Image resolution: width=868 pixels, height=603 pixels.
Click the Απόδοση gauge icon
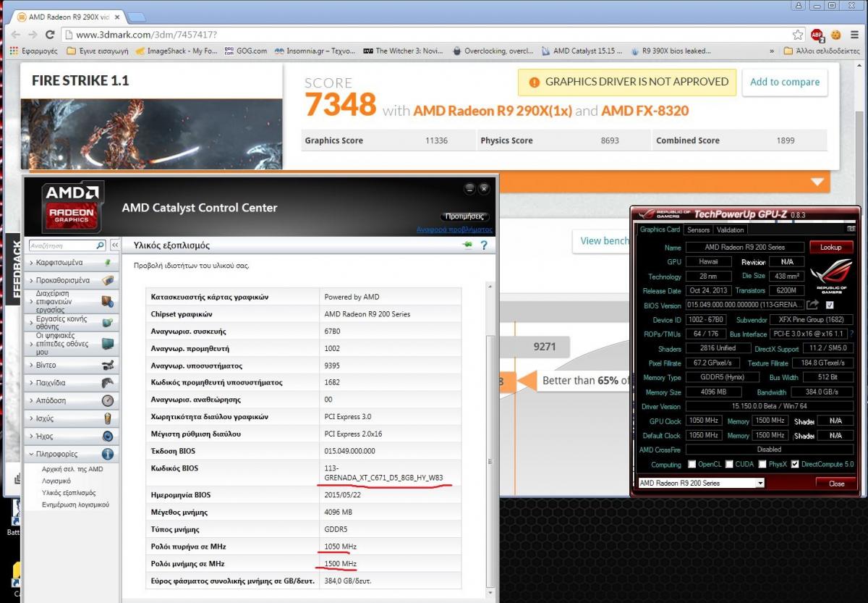coord(107,400)
